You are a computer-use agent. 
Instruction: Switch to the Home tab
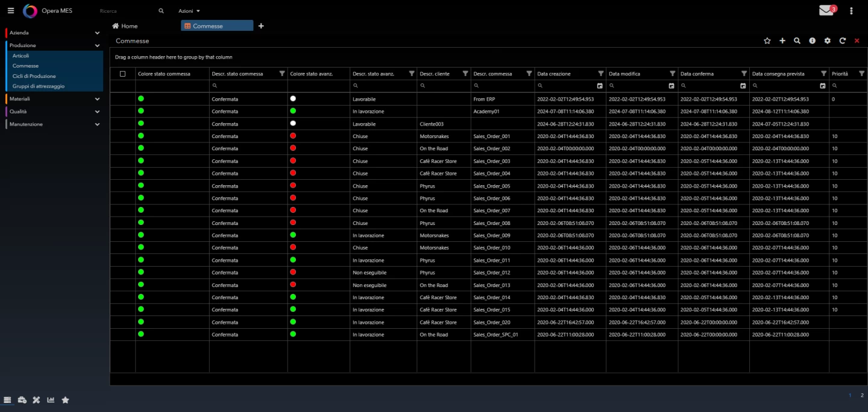[125, 26]
